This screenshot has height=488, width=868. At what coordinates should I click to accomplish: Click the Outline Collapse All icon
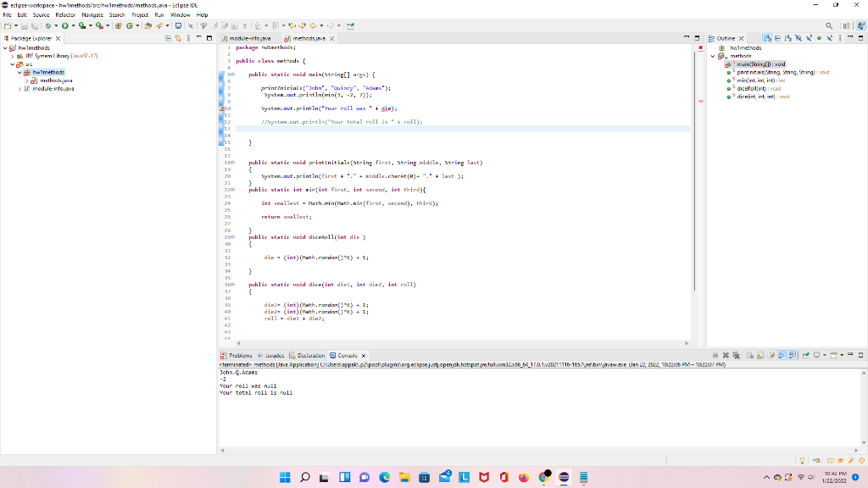pyautogui.click(x=778, y=38)
